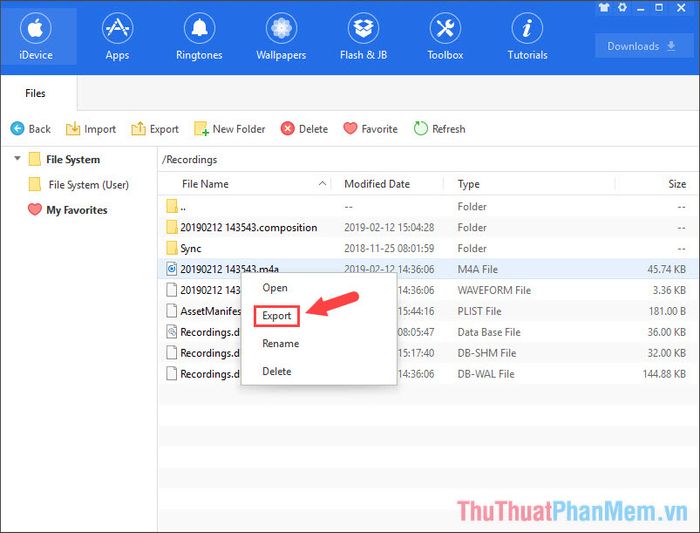Open the Tutorials section
Image resolution: width=700 pixels, height=533 pixels.
point(527,37)
